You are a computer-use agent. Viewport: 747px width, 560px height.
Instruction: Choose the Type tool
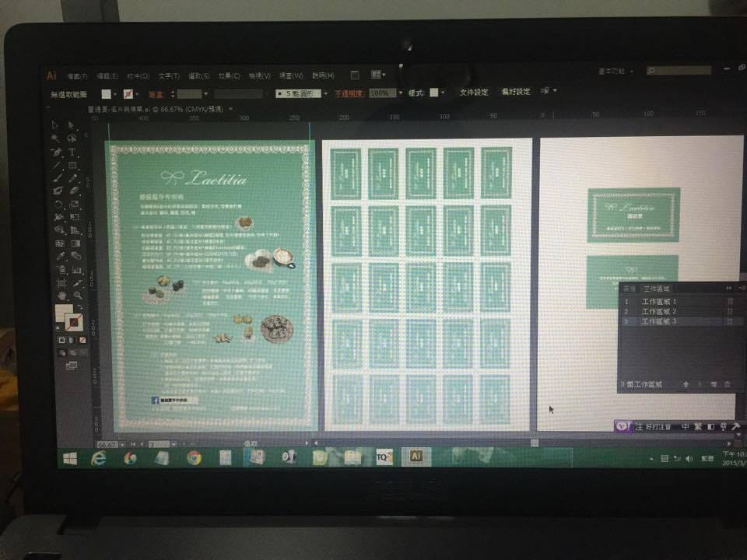(x=72, y=152)
